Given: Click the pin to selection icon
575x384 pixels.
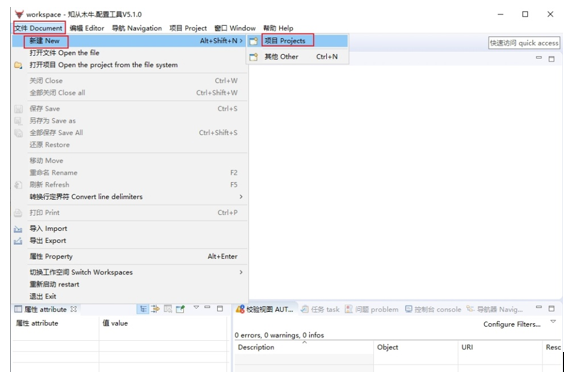Looking at the screenshot, I should (x=180, y=309).
